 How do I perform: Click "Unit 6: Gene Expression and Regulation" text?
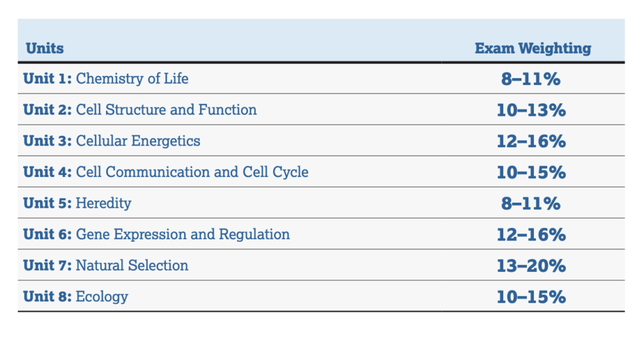click(x=157, y=234)
